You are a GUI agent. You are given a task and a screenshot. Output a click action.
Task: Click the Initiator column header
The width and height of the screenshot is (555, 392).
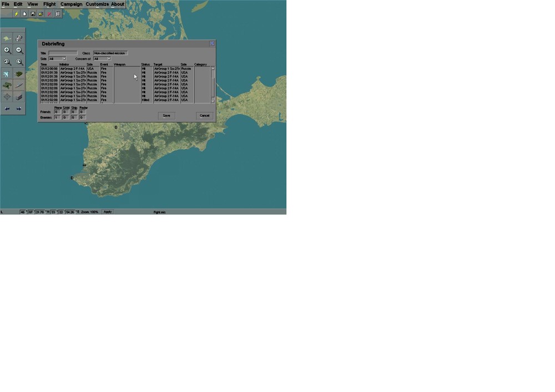click(x=64, y=64)
